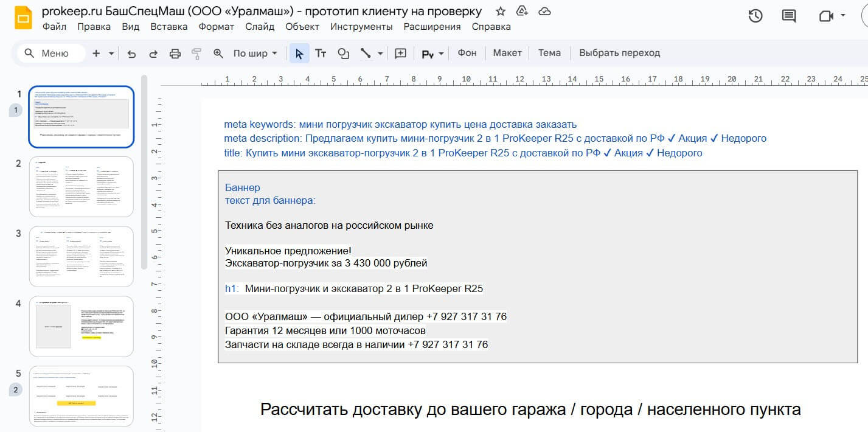Viewport: 868px width, 432px height.
Task: Check the cloud save status icon
Action: coord(544,11)
